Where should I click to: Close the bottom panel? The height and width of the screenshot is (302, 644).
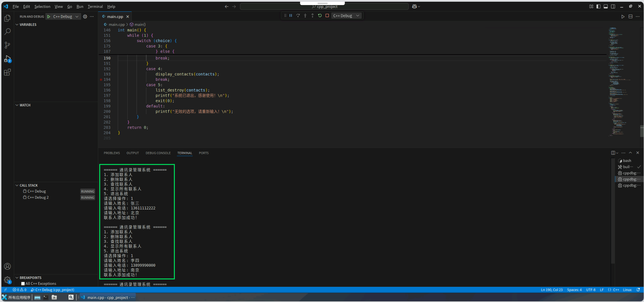pos(638,153)
